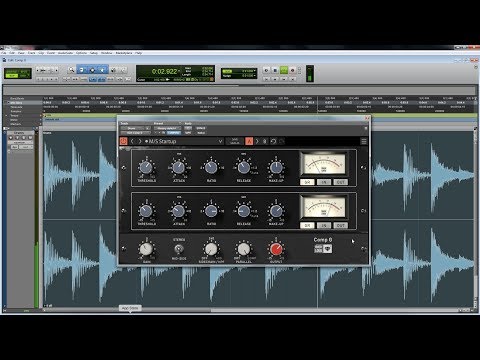The image size is (480, 360).
Task: Click the link icon left of Gain knob
Action: pos(124,248)
